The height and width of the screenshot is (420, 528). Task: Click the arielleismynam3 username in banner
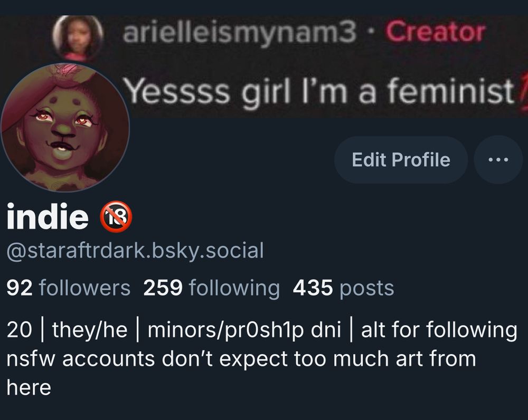coord(239,32)
